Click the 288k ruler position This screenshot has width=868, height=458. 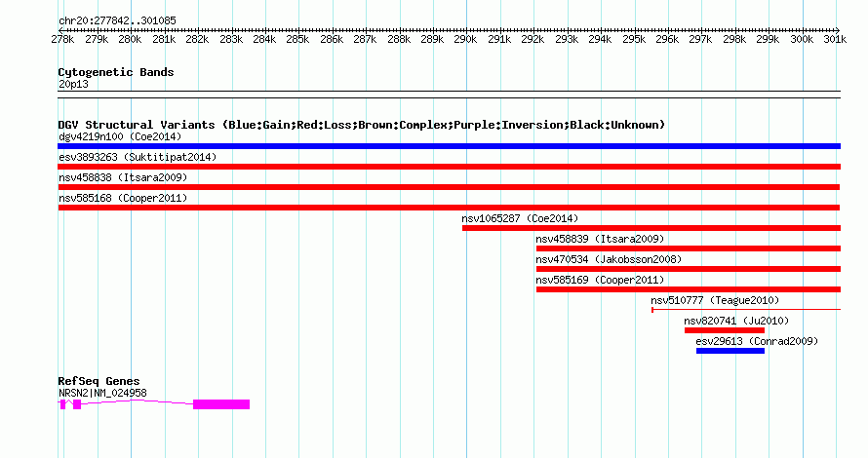[x=399, y=39]
